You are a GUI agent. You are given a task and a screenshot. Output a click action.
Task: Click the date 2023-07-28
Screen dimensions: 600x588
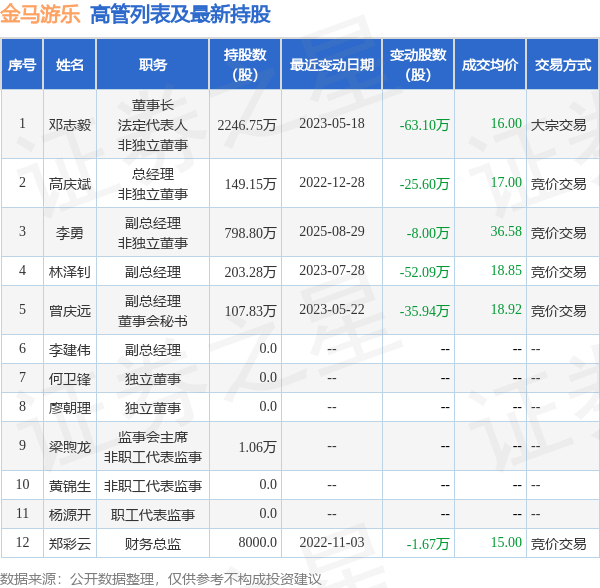pyautogui.click(x=332, y=270)
